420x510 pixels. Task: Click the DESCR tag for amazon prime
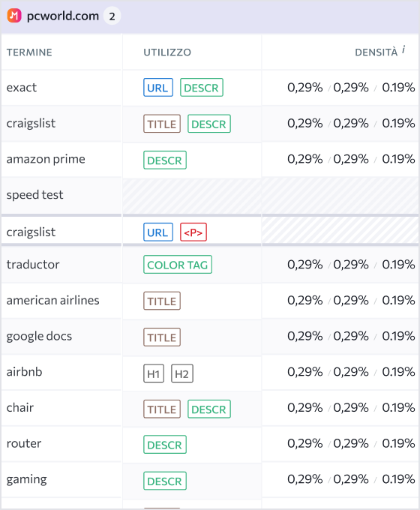[x=165, y=160]
